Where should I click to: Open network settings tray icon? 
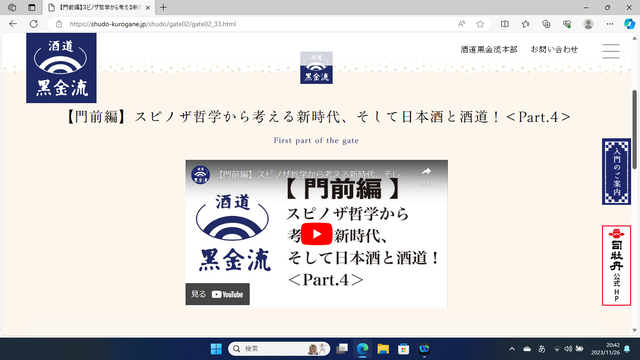point(557,349)
